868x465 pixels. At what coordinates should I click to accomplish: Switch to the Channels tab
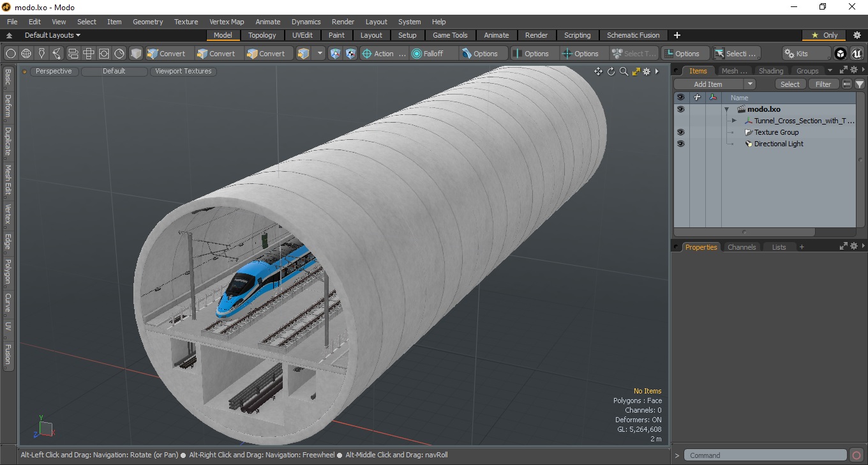pyautogui.click(x=742, y=247)
